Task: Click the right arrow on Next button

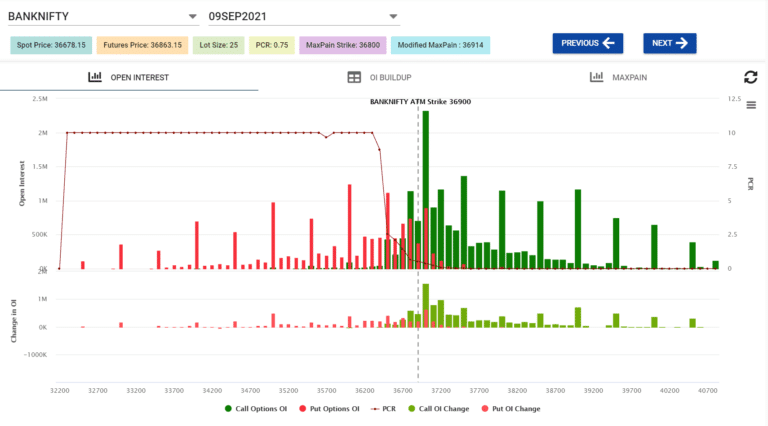Action: tap(681, 43)
